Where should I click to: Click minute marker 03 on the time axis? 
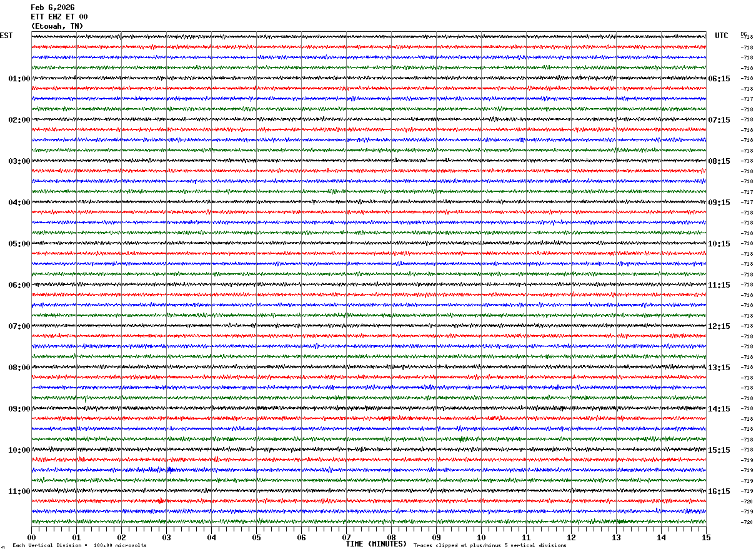166,537
